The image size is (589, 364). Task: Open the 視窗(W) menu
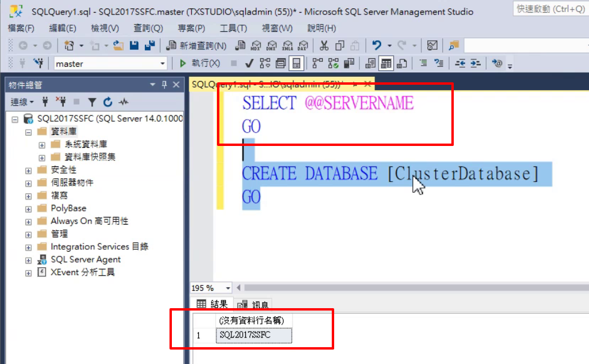[x=277, y=28]
